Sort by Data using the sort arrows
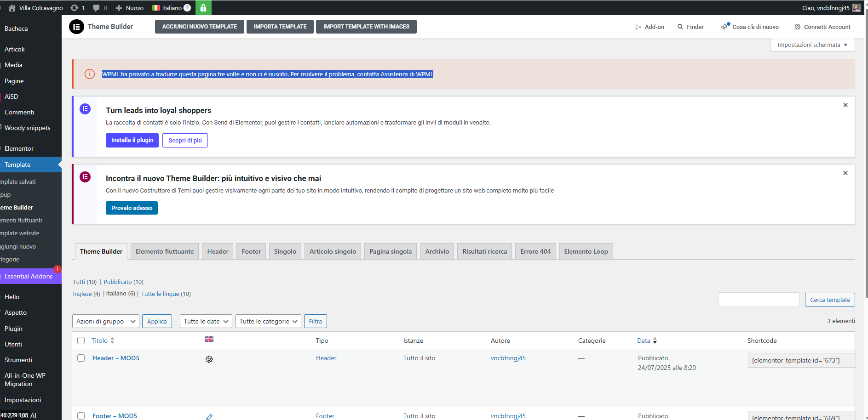 655,341
